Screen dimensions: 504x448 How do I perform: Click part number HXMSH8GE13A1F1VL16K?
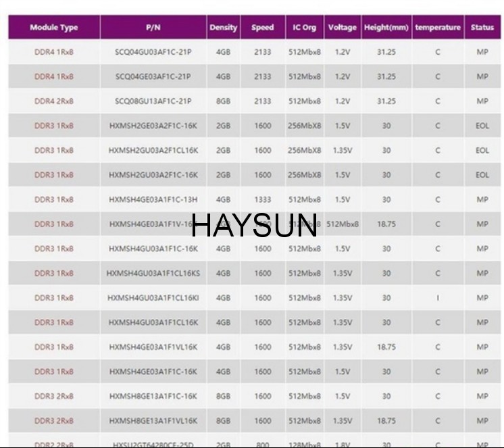[x=153, y=421]
